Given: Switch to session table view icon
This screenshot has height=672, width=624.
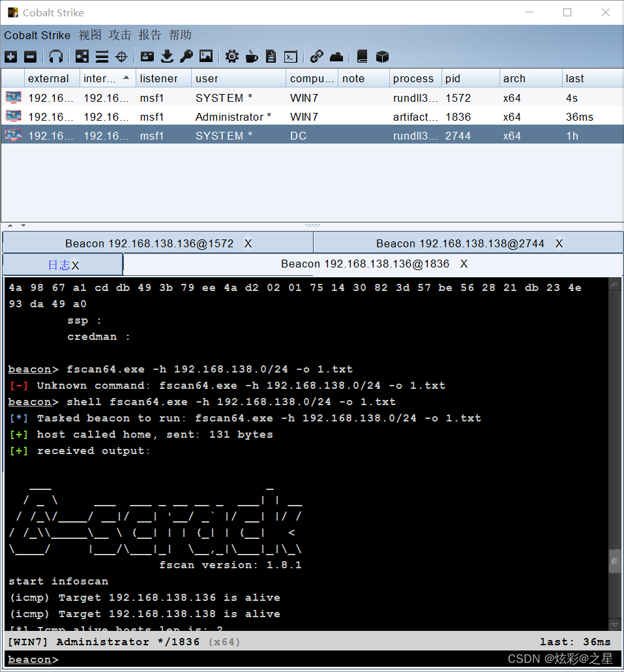Looking at the screenshot, I should pyautogui.click(x=102, y=57).
